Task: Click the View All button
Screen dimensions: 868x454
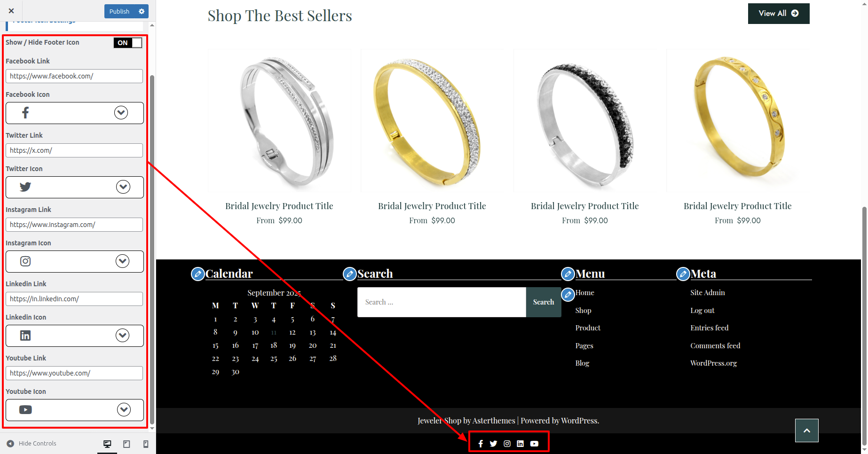Action: coord(779,14)
